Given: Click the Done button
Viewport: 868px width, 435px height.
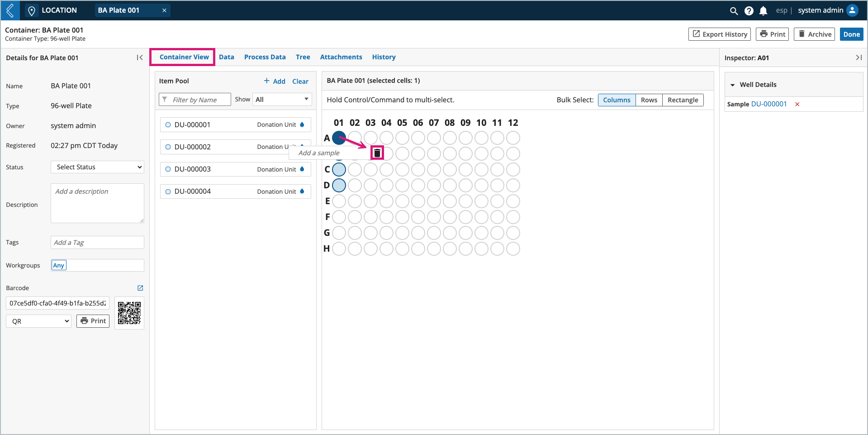Looking at the screenshot, I should (x=852, y=34).
